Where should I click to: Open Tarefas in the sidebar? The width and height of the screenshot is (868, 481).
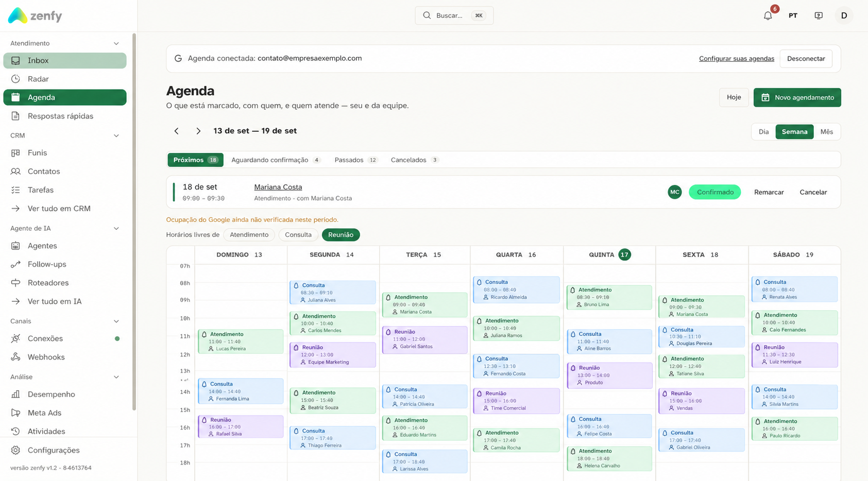pos(65,190)
